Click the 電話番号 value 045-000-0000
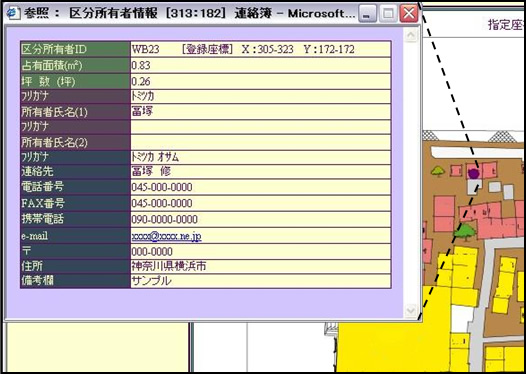The height and width of the screenshot is (374, 526). pos(162,187)
